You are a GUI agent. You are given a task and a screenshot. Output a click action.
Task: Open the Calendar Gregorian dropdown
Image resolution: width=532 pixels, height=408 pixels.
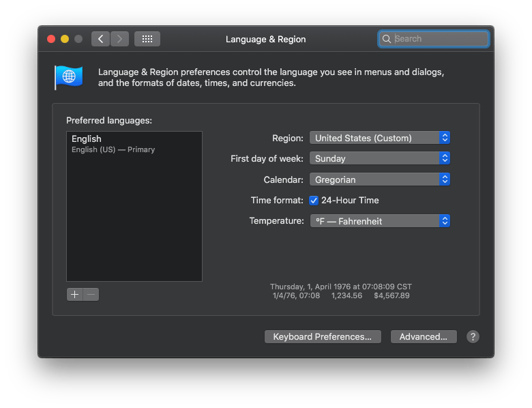tap(380, 179)
